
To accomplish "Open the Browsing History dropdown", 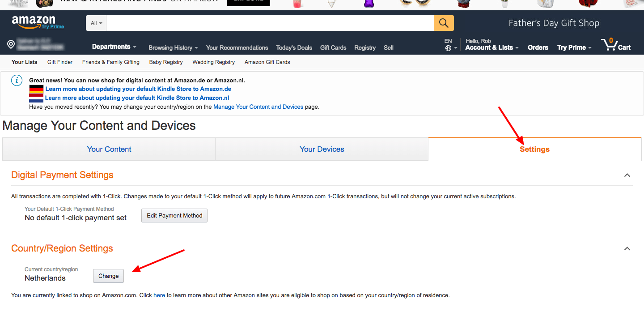I will [x=174, y=47].
